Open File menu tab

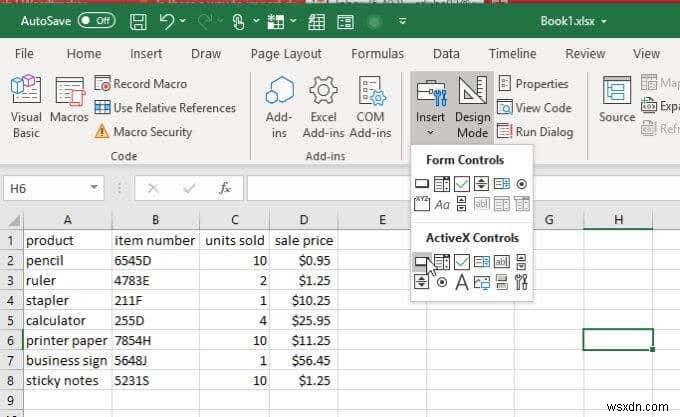point(24,54)
